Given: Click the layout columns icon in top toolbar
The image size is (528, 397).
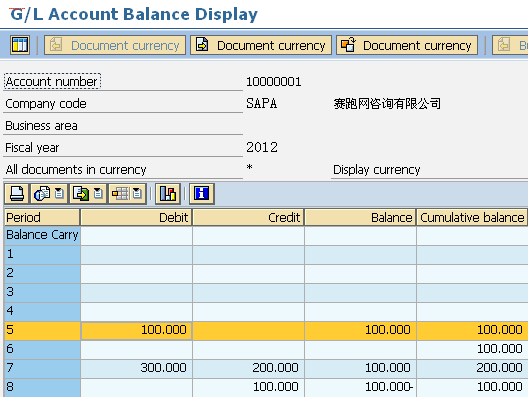Looking at the screenshot, I should [x=20, y=45].
